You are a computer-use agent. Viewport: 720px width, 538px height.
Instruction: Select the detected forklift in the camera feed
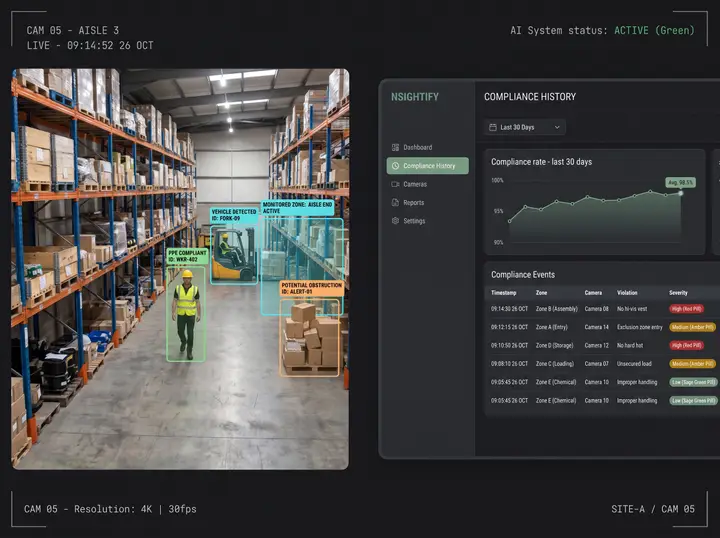pos(234,254)
